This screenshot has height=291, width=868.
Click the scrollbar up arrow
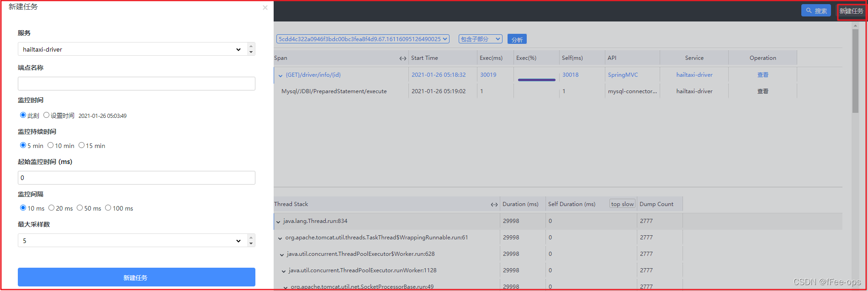[x=855, y=26]
